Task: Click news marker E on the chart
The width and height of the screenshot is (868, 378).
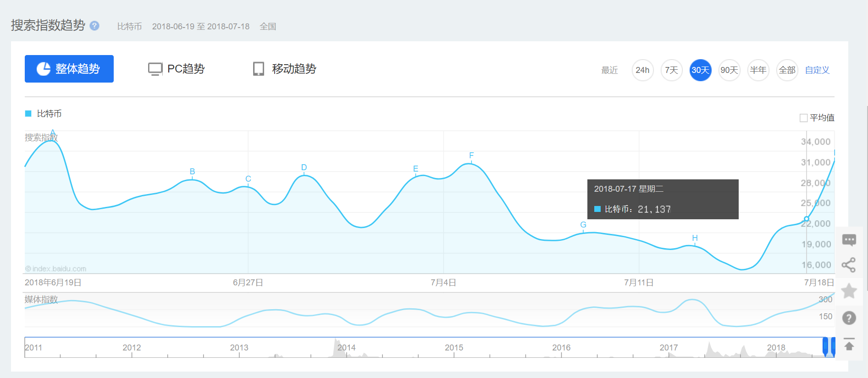Action: (416, 169)
